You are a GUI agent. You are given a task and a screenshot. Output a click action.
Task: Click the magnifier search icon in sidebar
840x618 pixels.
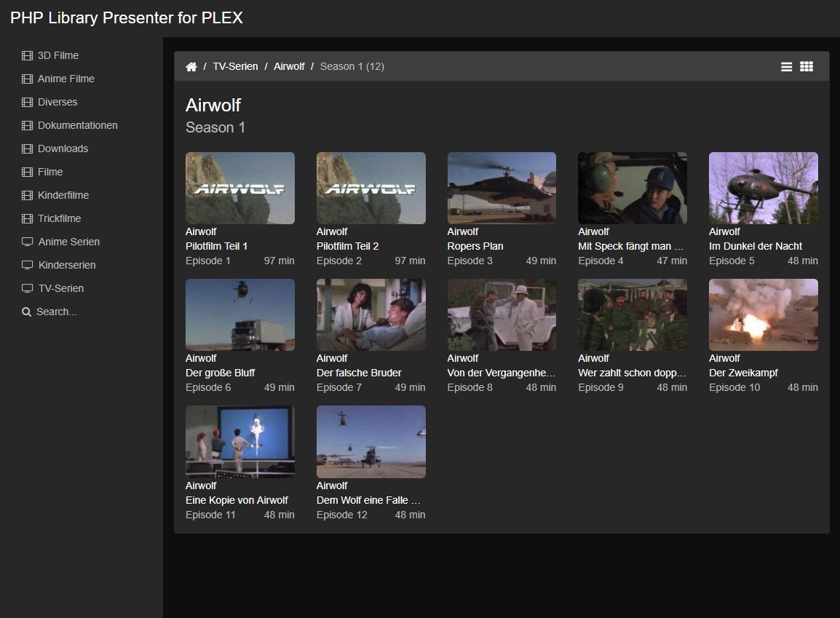point(27,312)
